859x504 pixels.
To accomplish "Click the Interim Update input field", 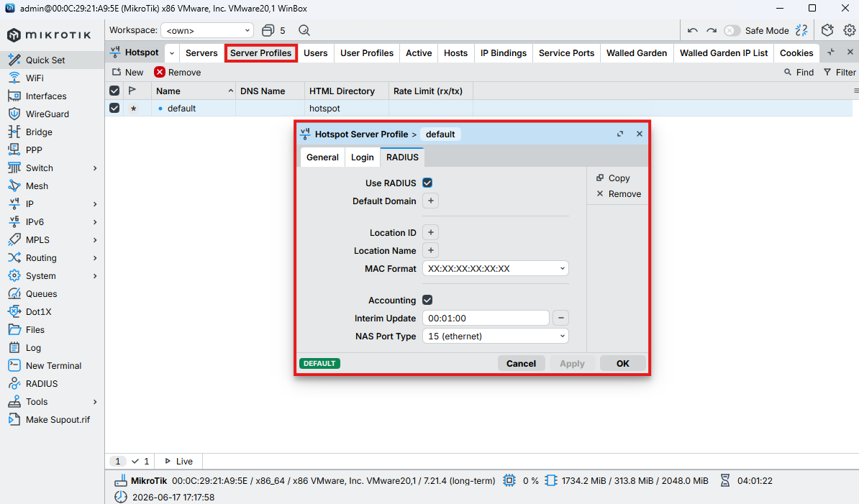I will coord(486,318).
